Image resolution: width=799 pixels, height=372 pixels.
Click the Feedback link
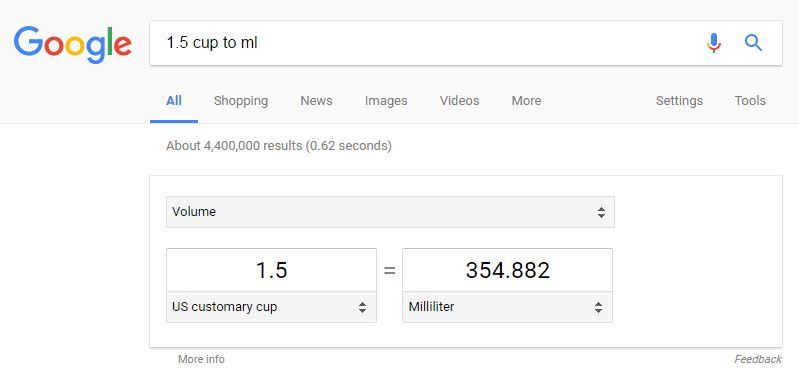(758, 359)
